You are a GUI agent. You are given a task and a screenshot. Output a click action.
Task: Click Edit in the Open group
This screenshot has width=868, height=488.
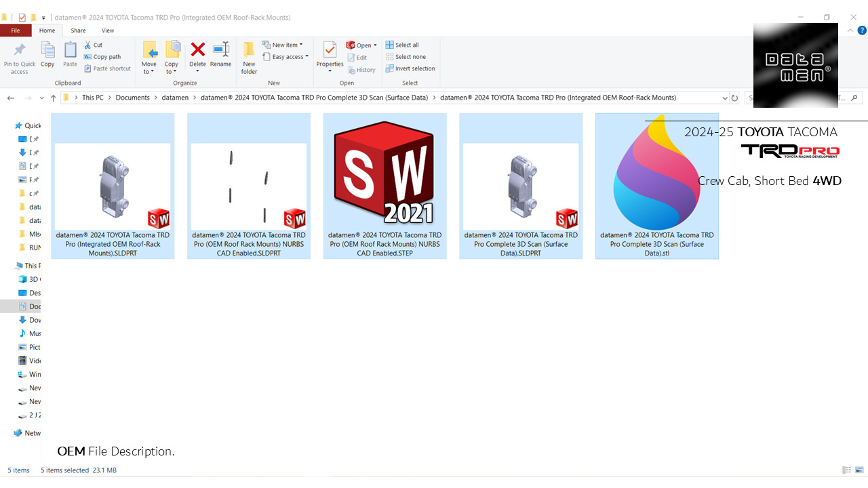pos(357,58)
